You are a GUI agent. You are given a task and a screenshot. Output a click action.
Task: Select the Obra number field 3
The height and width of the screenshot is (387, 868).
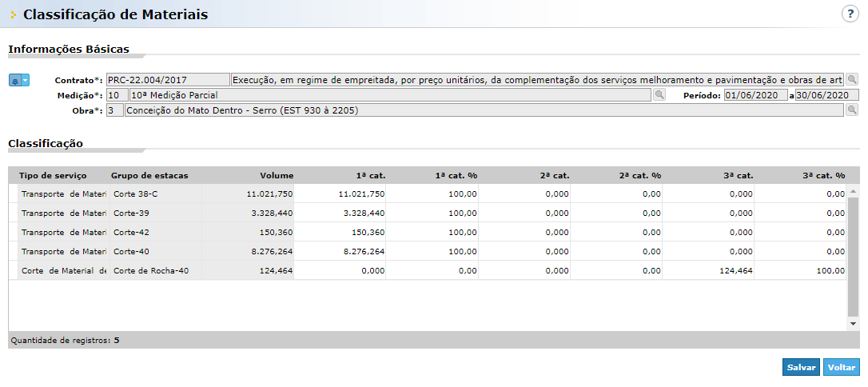[115, 110]
